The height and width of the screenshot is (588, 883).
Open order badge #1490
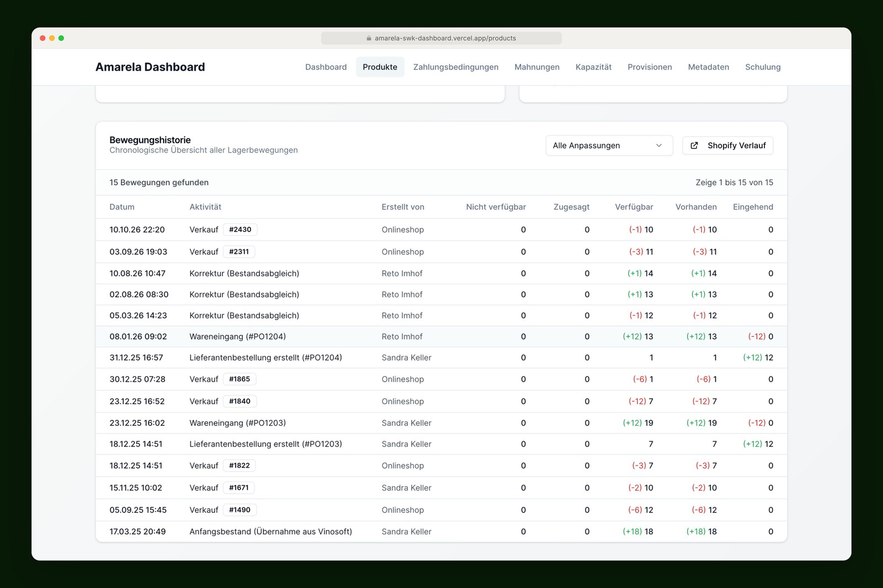[240, 510]
